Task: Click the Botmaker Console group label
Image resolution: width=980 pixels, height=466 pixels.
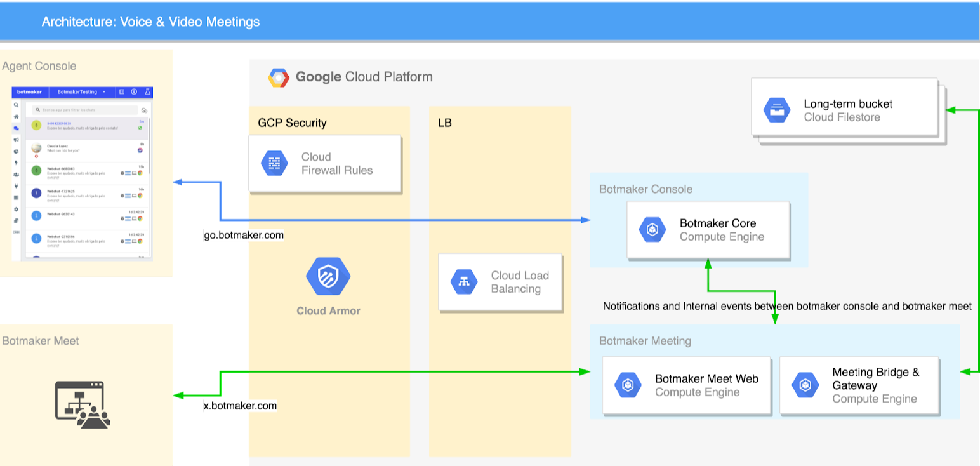Action: click(x=646, y=189)
